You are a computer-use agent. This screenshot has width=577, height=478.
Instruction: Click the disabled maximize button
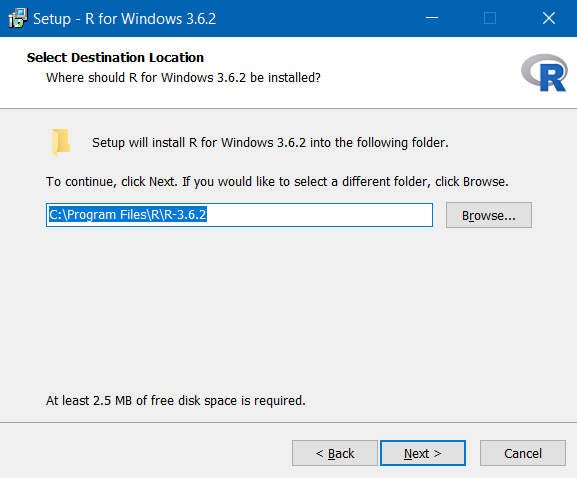pos(490,18)
